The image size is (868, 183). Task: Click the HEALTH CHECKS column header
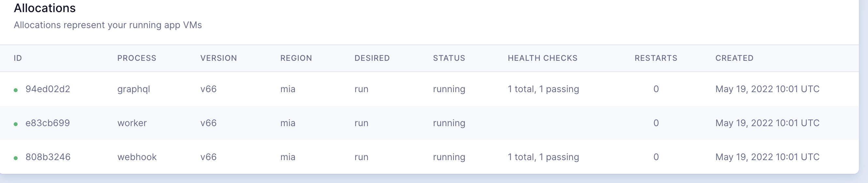tap(543, 58)
